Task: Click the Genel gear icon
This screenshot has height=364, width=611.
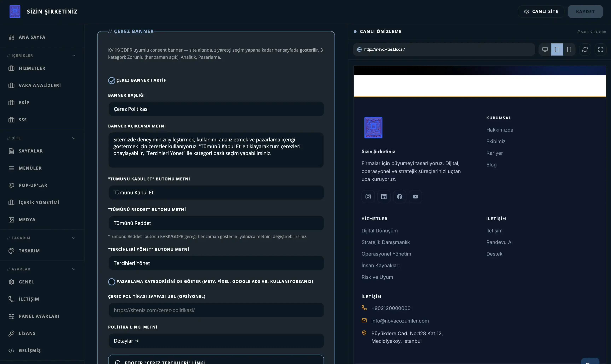Action: click(x=11, y=282)
